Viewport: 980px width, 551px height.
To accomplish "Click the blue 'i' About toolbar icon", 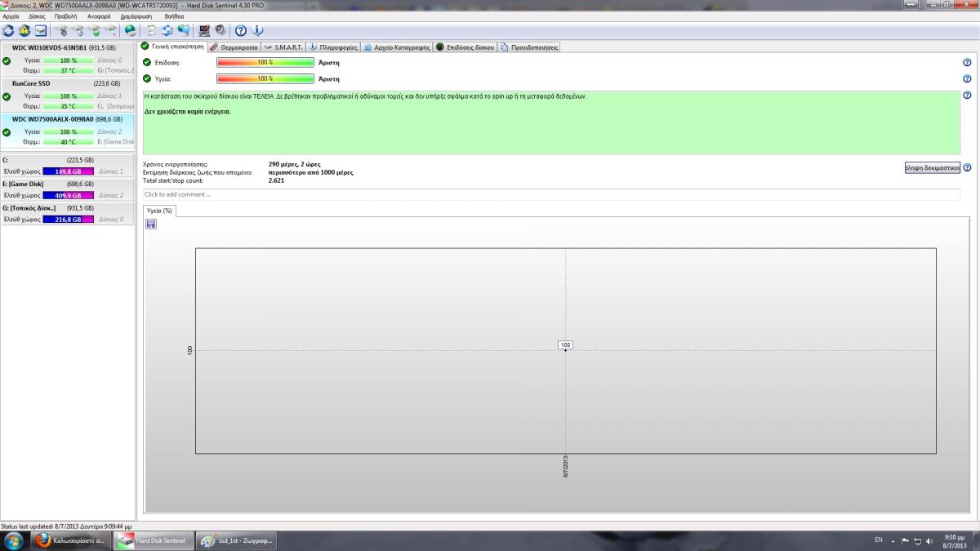I will click(x=258, y=31).
